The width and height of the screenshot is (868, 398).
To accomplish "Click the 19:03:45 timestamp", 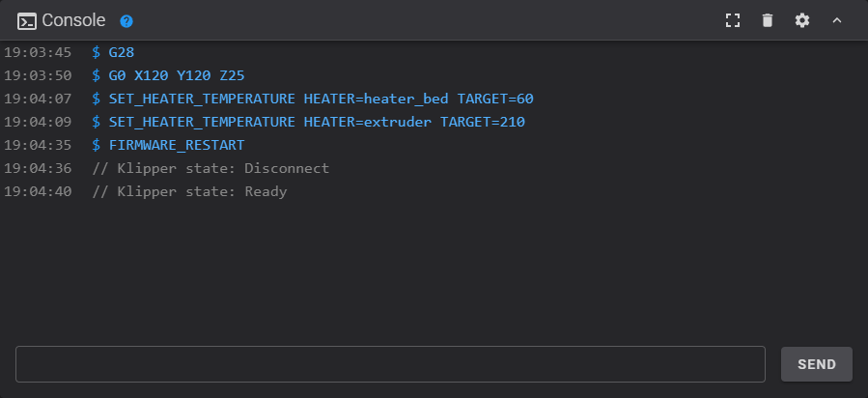I will click(38, 52).
